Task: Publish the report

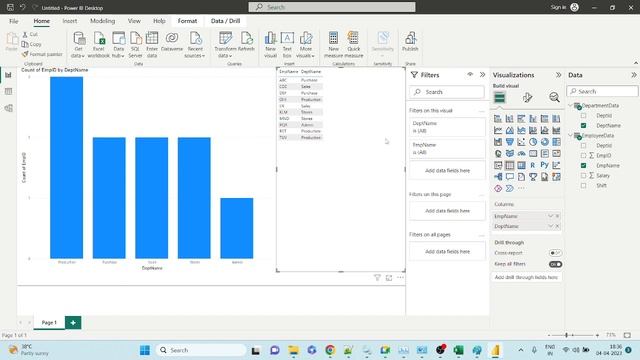Action: pyautogui.click(x=410, y=42)
